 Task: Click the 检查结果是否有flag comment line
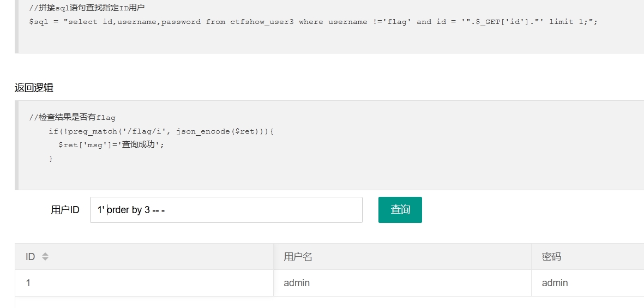[x=73, y=117]
